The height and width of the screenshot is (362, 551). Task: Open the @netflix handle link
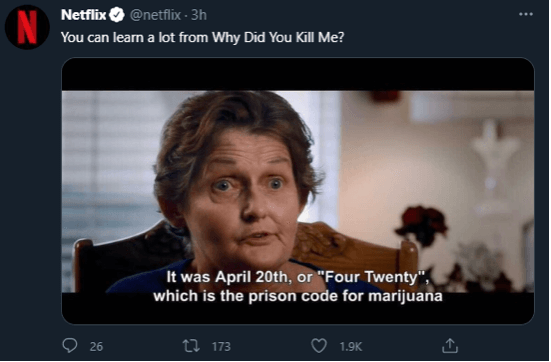(155, 15)
